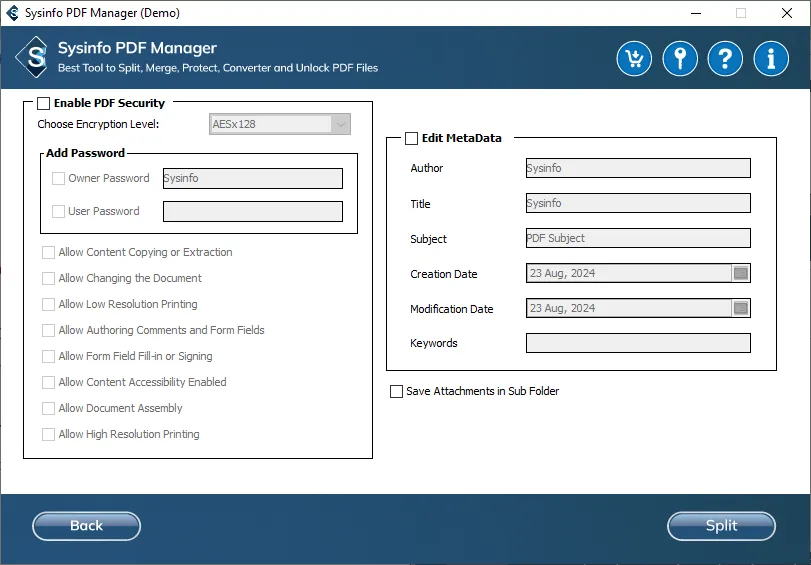Viewport: 811px width, 565px height.
Task: Click the Split button
Action: tap(721, 526)
